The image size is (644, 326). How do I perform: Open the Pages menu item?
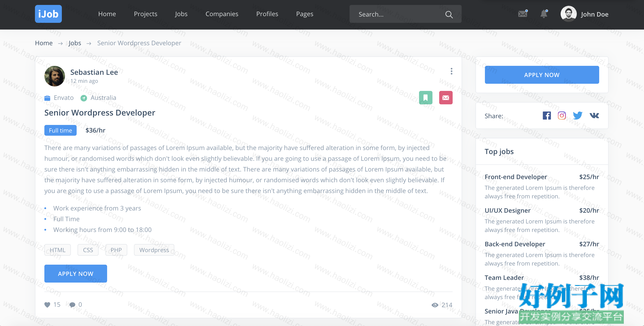305,14
